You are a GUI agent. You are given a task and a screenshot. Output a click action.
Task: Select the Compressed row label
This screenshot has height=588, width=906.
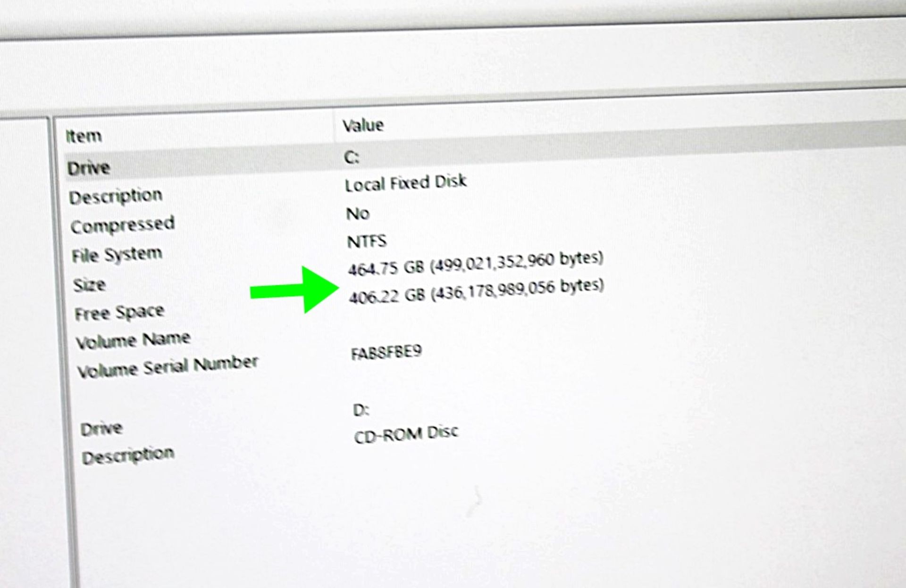tap(123, 225)
